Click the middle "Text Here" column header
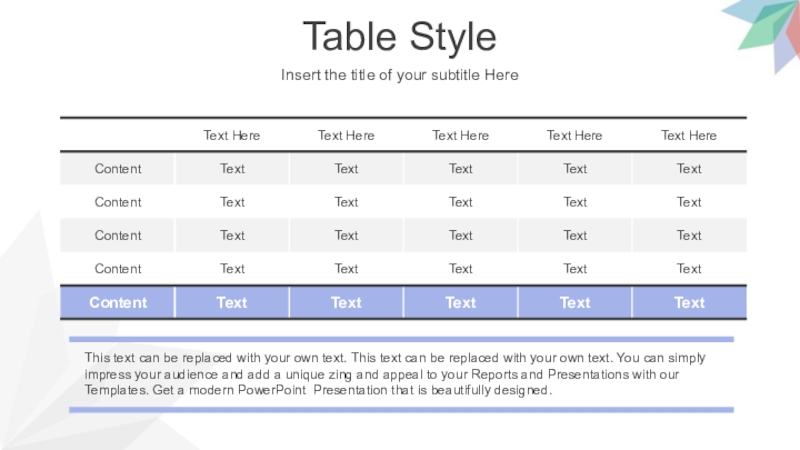 [461, 135]
